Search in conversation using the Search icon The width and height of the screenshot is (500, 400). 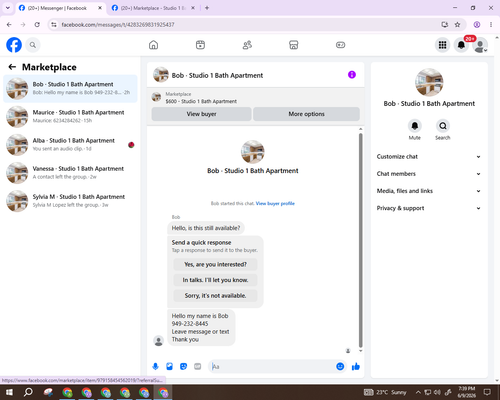coord(443,126)
